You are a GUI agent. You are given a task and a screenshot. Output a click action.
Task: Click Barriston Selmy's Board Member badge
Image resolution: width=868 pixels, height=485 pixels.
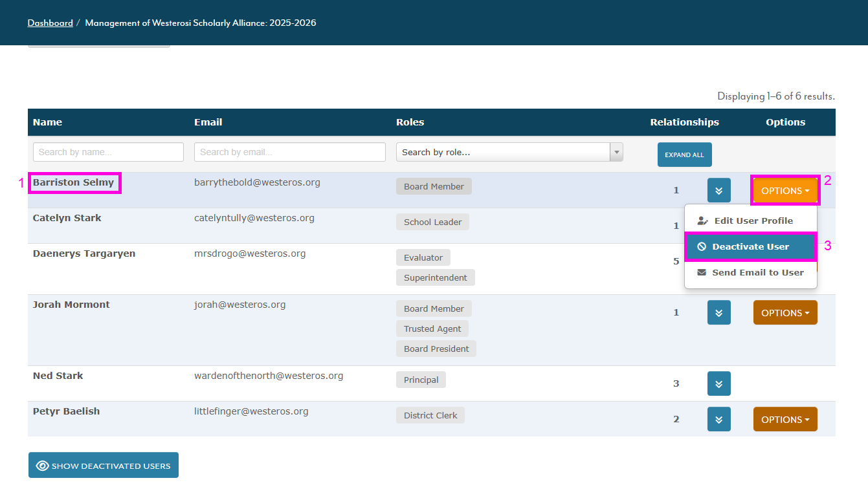tap(434, 186)
